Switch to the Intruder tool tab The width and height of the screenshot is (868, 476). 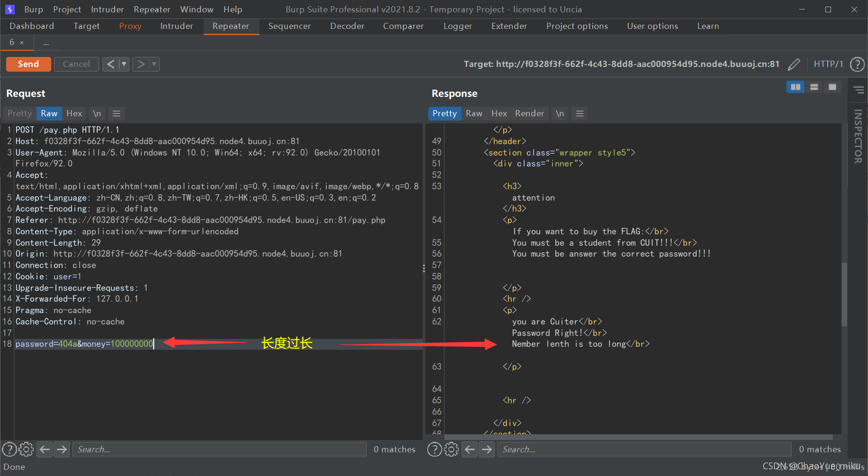coord(176,26)
